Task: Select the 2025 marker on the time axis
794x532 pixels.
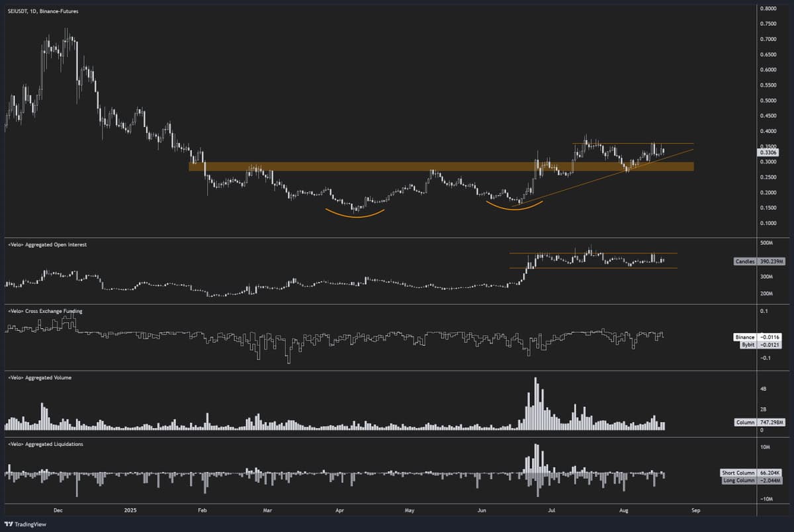Action: coord(130,510)
